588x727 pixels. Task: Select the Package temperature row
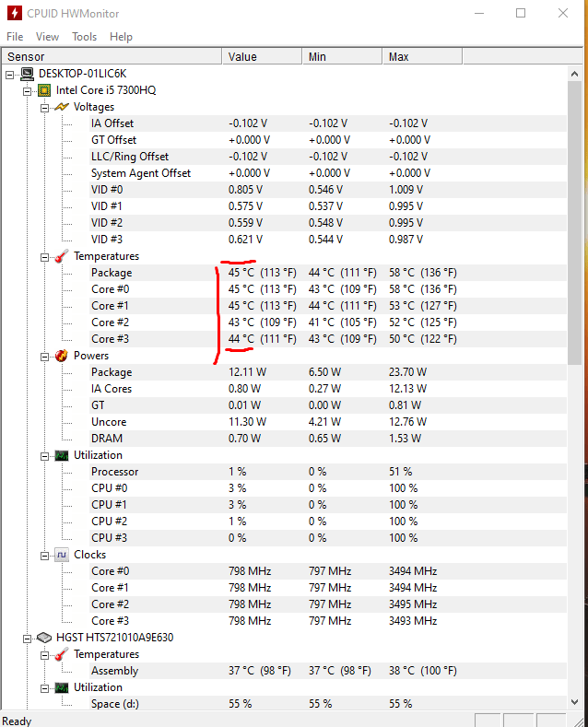pyautogui.click(x=327, y=273)
